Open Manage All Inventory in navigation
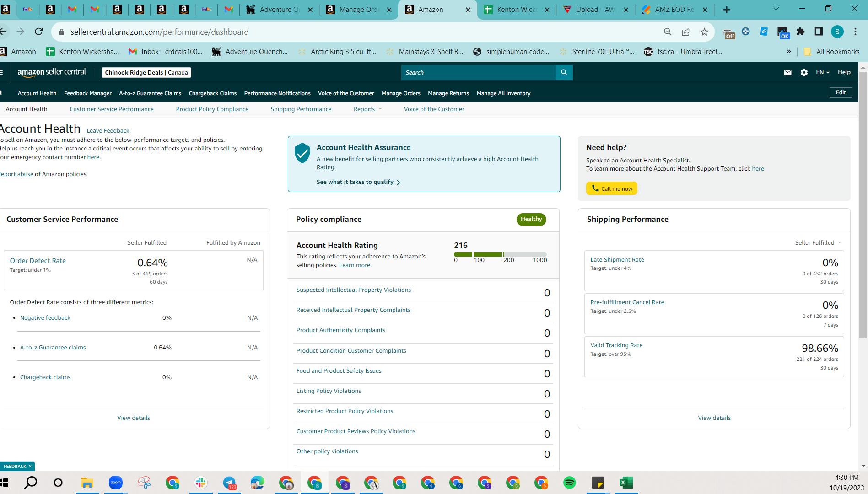 503,93
